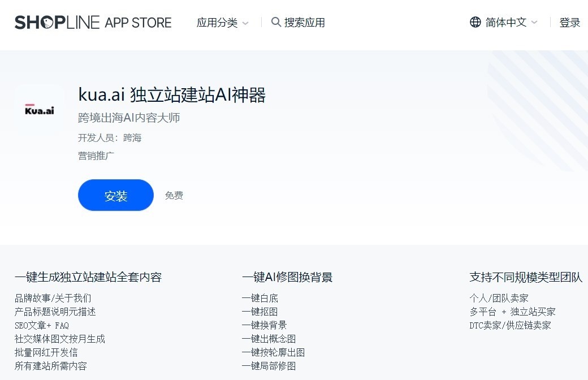This screenshot has height=380, width=588.
Task: Click the 营销推广 category label
Action: click(x=95, y=156)
